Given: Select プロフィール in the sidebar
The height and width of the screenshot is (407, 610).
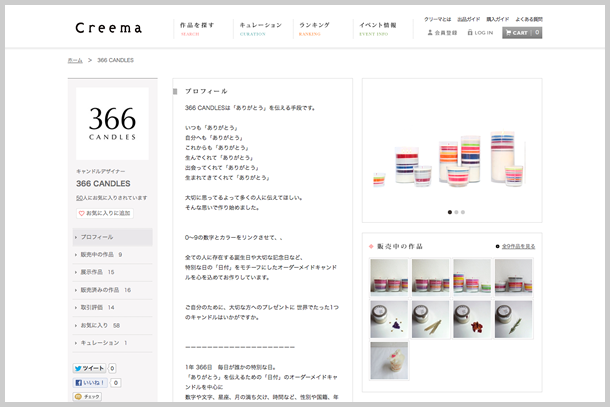Looking at the screenshot, I should (112, 237).
